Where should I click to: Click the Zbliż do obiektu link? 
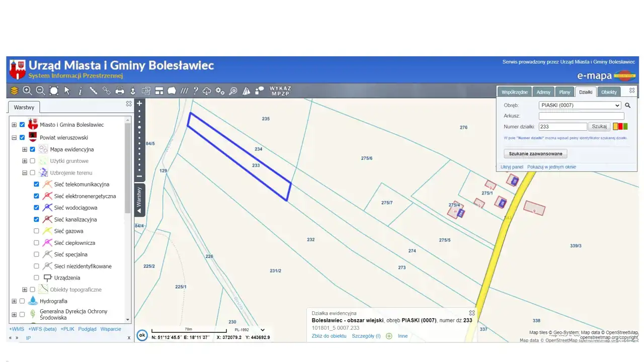329,336
